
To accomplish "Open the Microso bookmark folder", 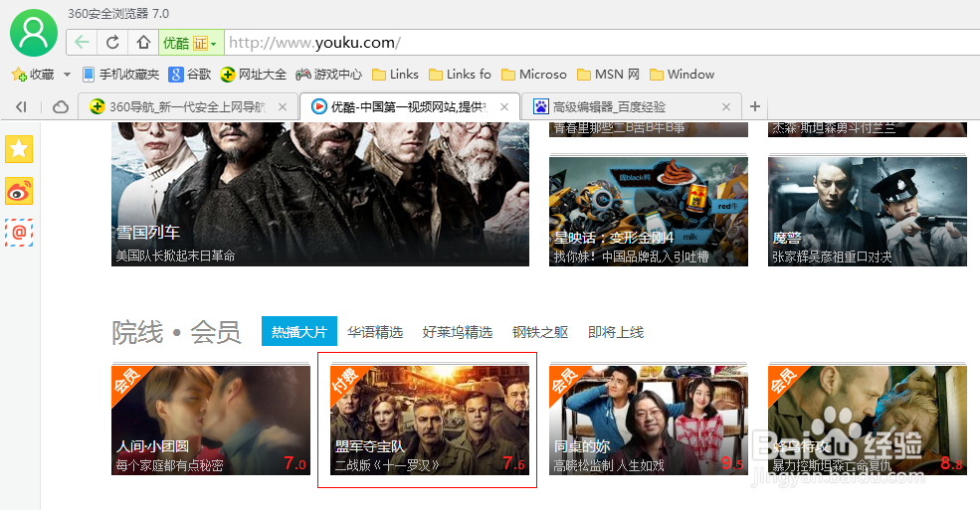I will [x=534, y=75].
